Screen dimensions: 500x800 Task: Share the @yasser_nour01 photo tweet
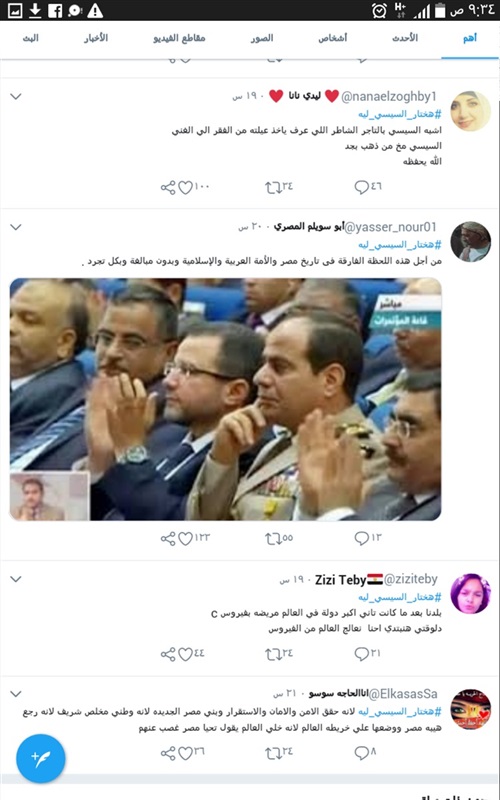[168, 538]
